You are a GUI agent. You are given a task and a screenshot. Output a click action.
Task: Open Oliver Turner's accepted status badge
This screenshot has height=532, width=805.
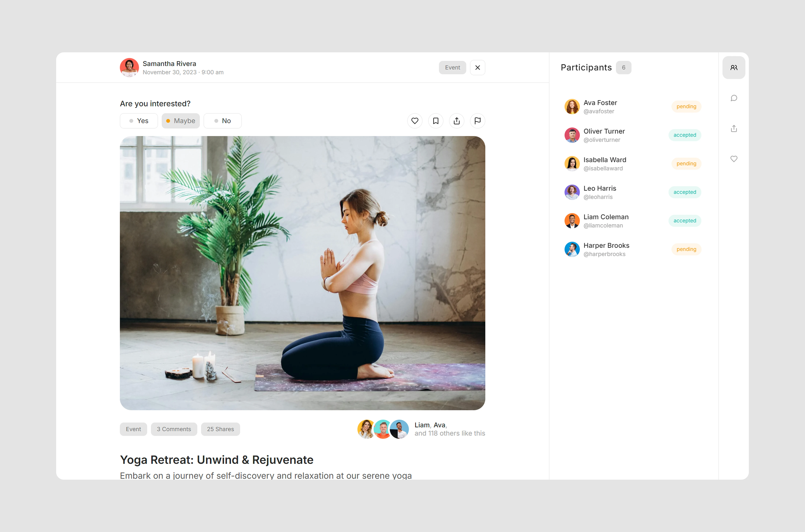685,135
